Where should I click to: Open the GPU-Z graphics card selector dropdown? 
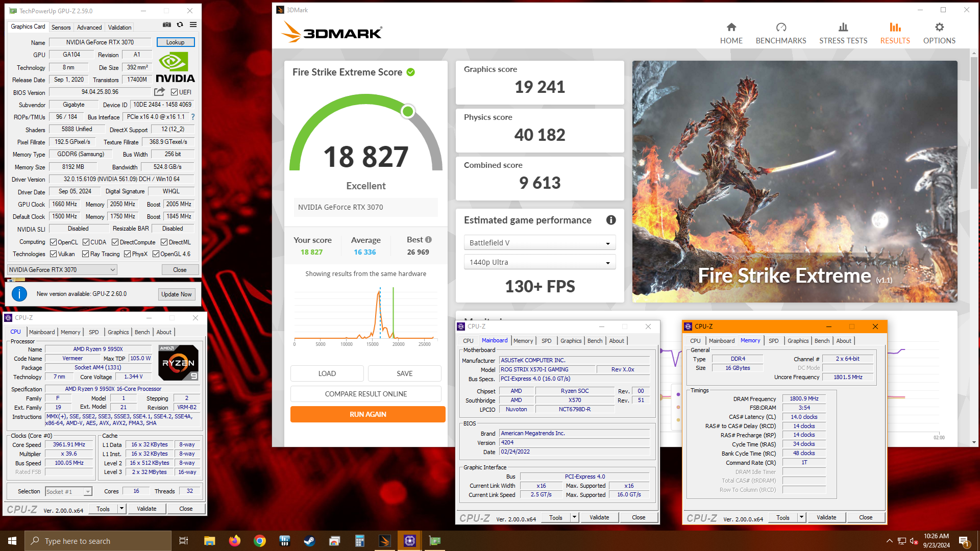pyautogui.click(x=62, y=269)
